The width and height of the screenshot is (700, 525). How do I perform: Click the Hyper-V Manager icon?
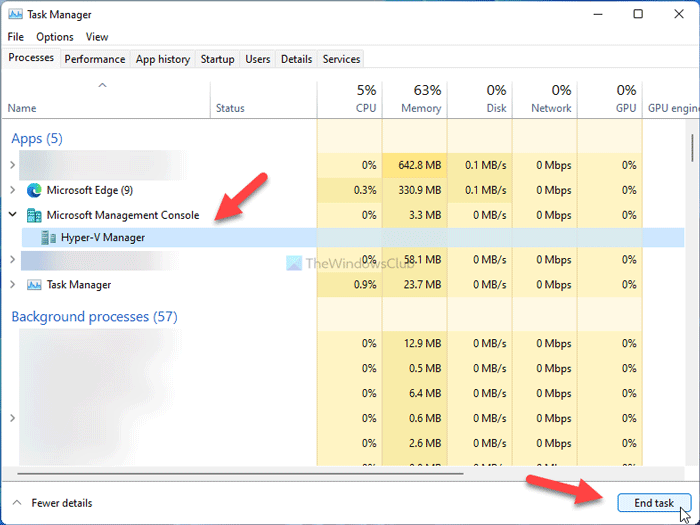click(x=48, y=238)
